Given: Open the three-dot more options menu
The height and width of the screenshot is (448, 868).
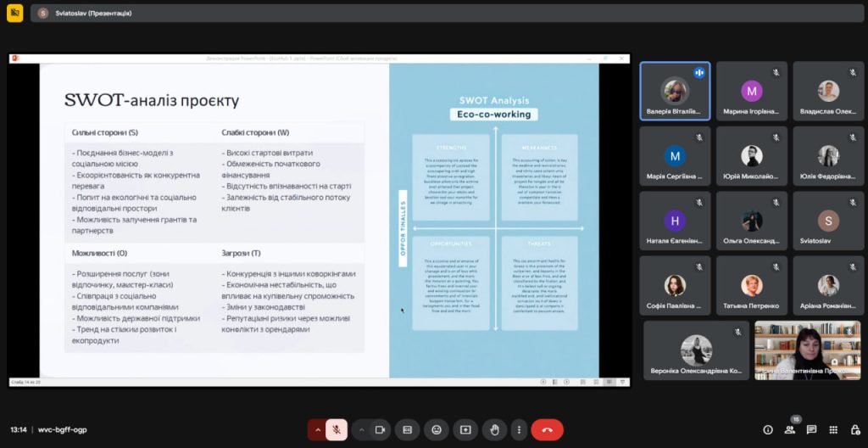Looking at the screenshot, I should pyautogui.click(x=517, y=429).
